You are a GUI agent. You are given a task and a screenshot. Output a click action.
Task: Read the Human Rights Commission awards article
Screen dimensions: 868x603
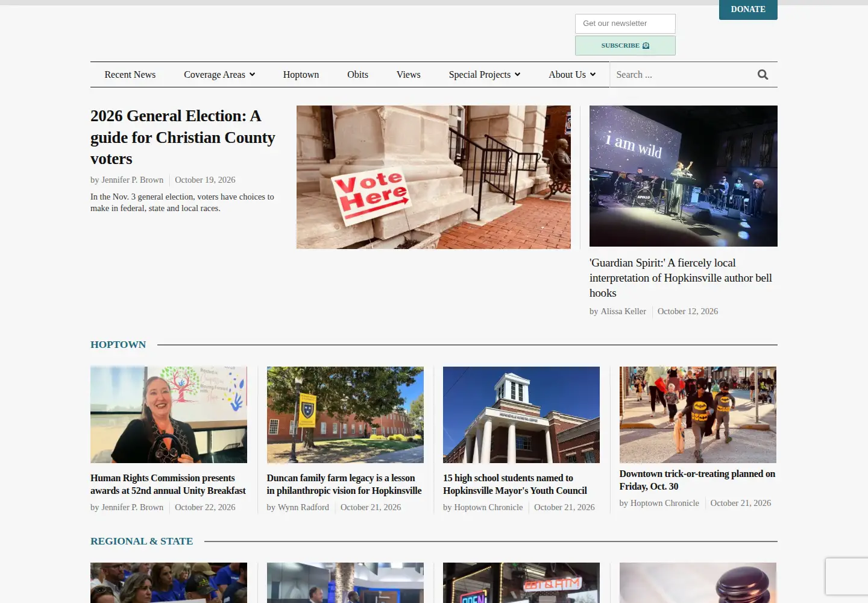168,484
